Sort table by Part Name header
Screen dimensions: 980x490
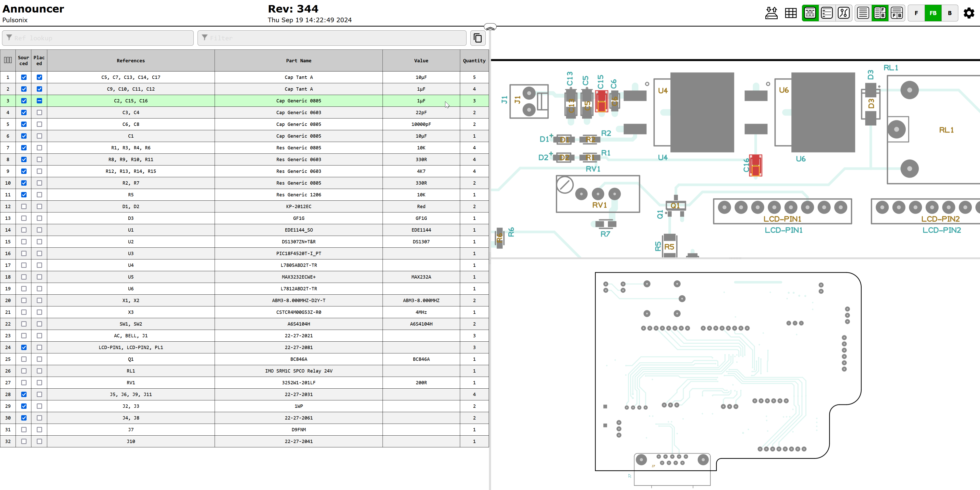[x=298, y=61]
